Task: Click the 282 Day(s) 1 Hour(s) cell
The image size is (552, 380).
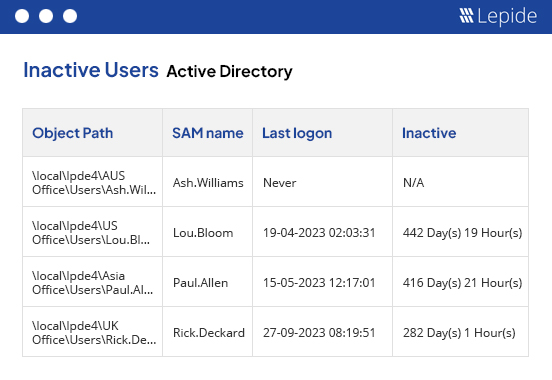Action: [x=460, y=332]
